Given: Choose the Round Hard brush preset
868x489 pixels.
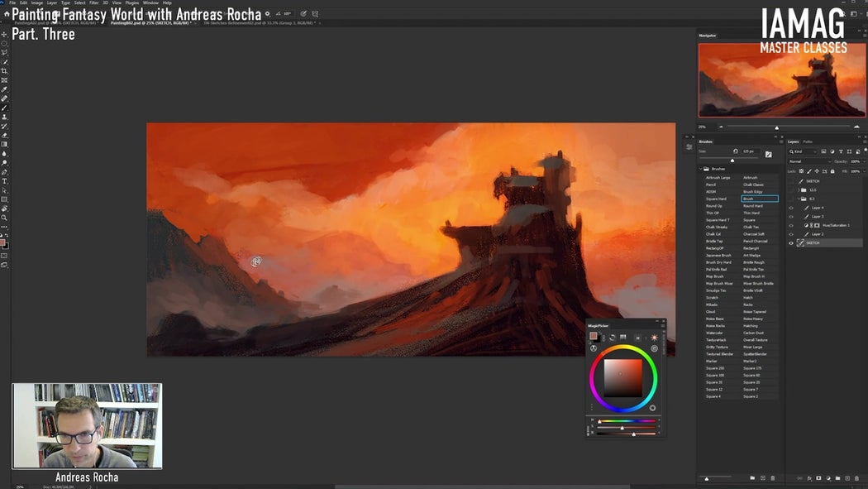Looking at the screenshot, I should (753, 205).
